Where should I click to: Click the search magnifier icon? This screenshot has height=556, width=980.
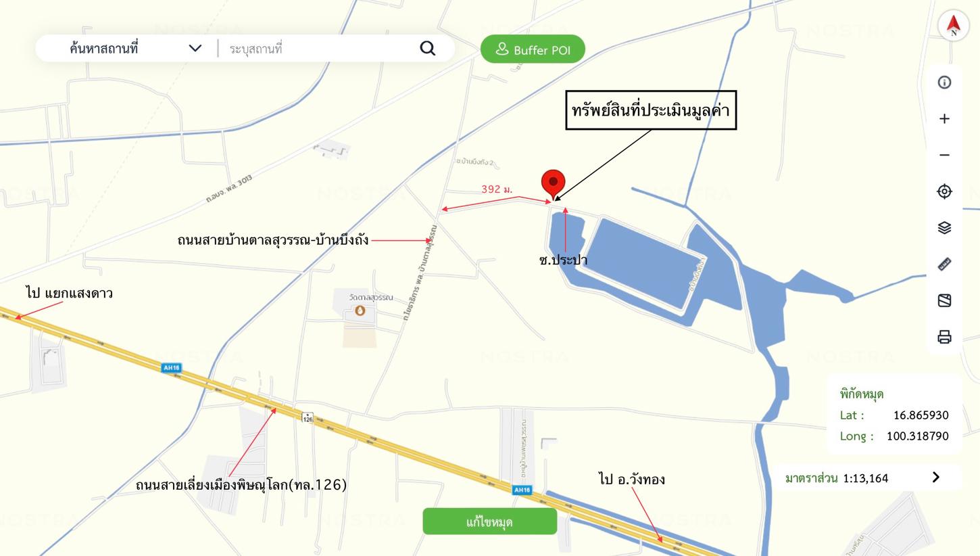pyautogui.click(x=427, y=48)
